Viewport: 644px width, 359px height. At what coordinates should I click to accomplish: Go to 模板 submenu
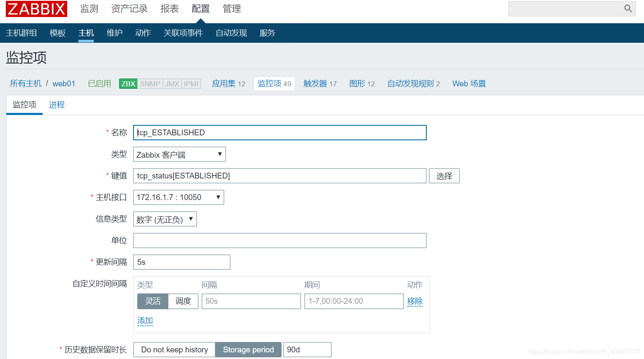(x=58, y=33)
